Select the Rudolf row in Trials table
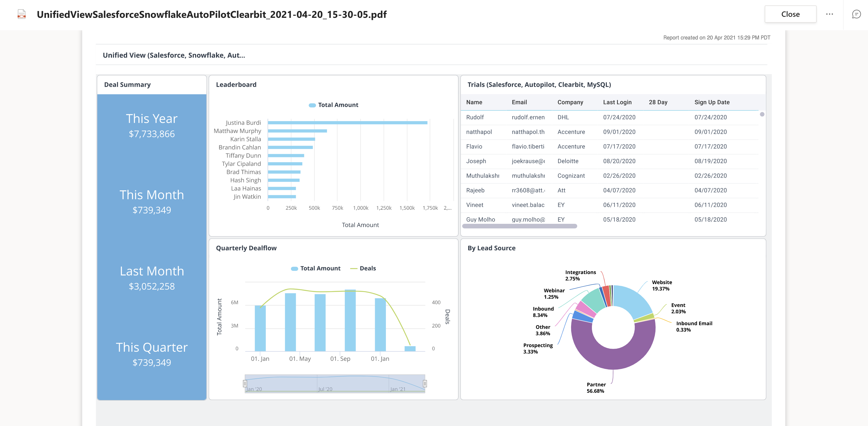The image size is (868, 426). [x=475, y=117]
